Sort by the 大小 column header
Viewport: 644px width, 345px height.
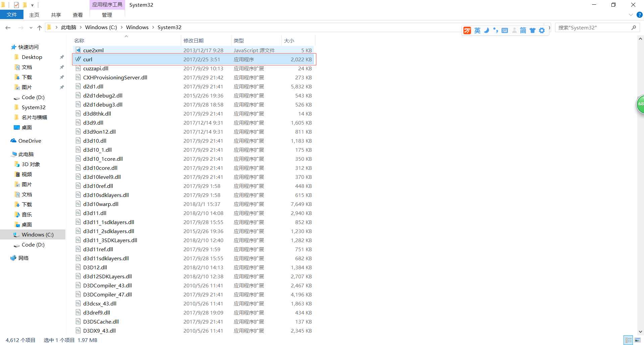click(298, 41)
